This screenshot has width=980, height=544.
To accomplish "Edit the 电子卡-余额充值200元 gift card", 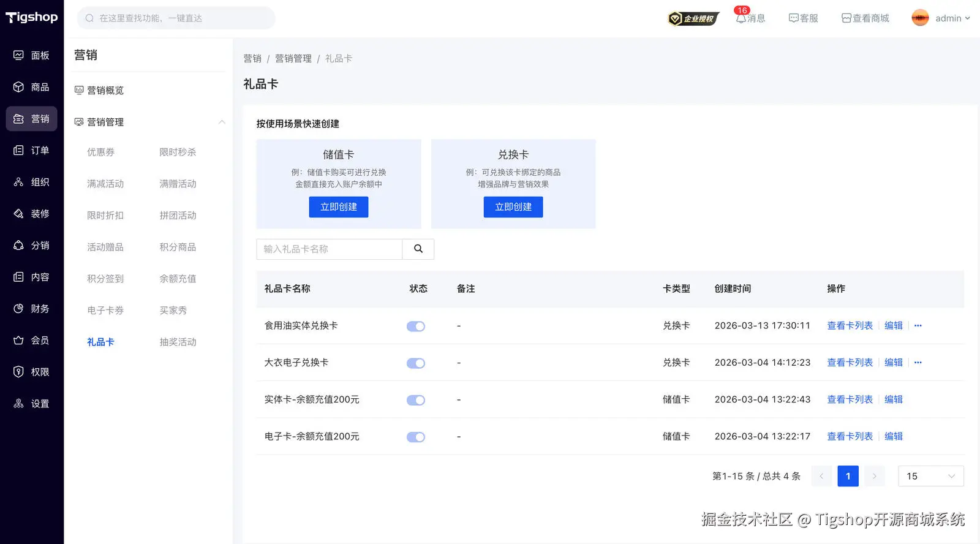I will [894, 436].
